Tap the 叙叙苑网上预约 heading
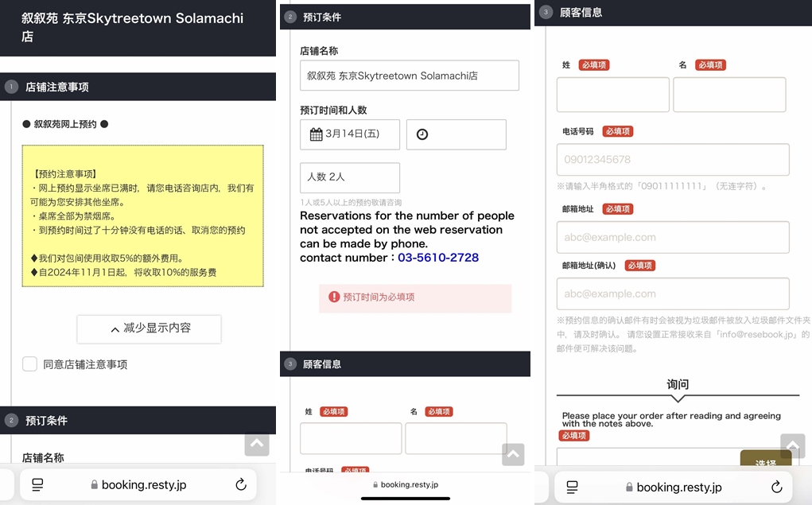 tap(65, 124)
